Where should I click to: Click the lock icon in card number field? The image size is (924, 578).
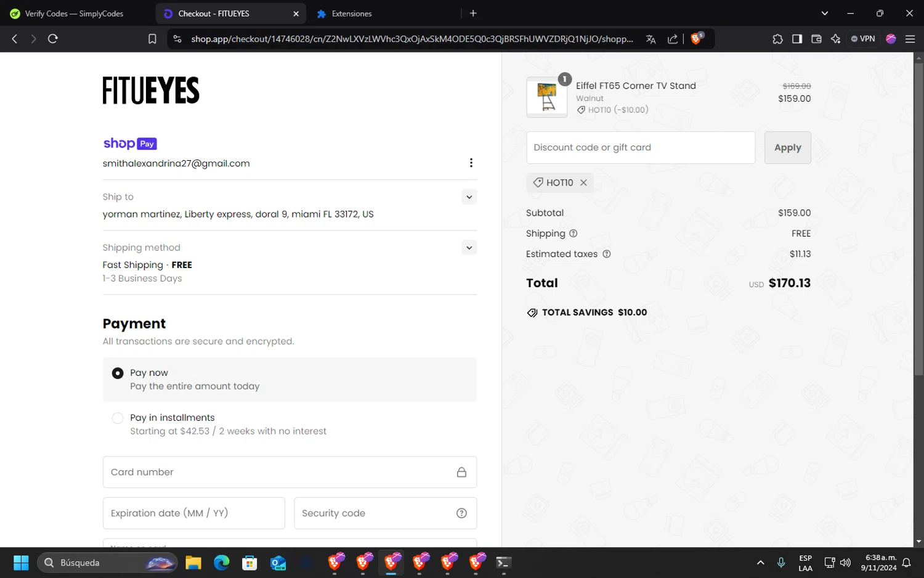pyautogui.click(x=461, y=472)
